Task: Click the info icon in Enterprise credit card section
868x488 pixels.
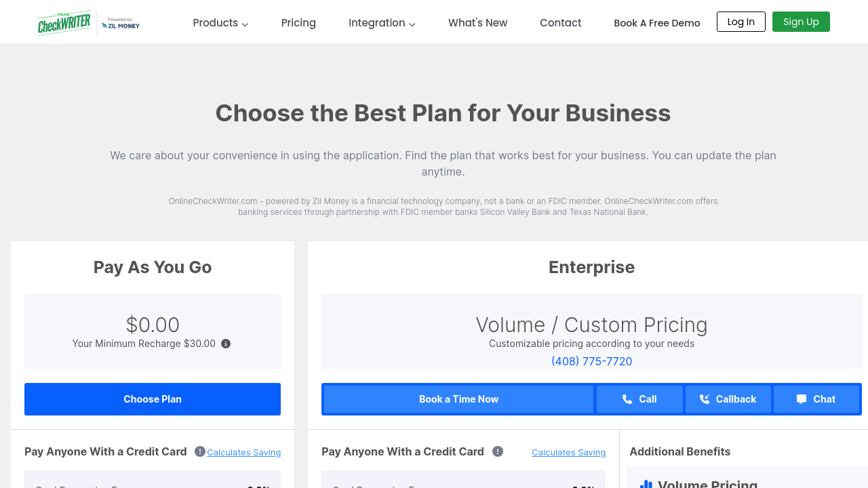Action: click(x=498, y=451)
